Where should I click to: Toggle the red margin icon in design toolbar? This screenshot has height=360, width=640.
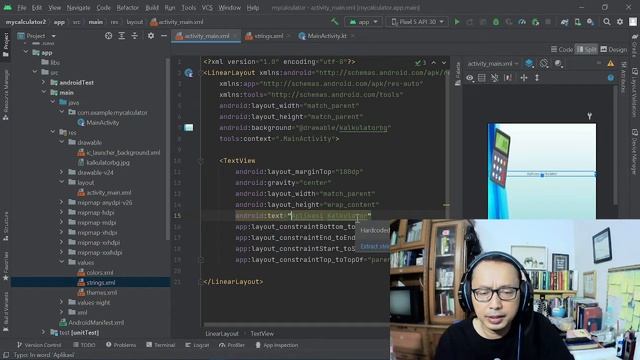point(508,78)
